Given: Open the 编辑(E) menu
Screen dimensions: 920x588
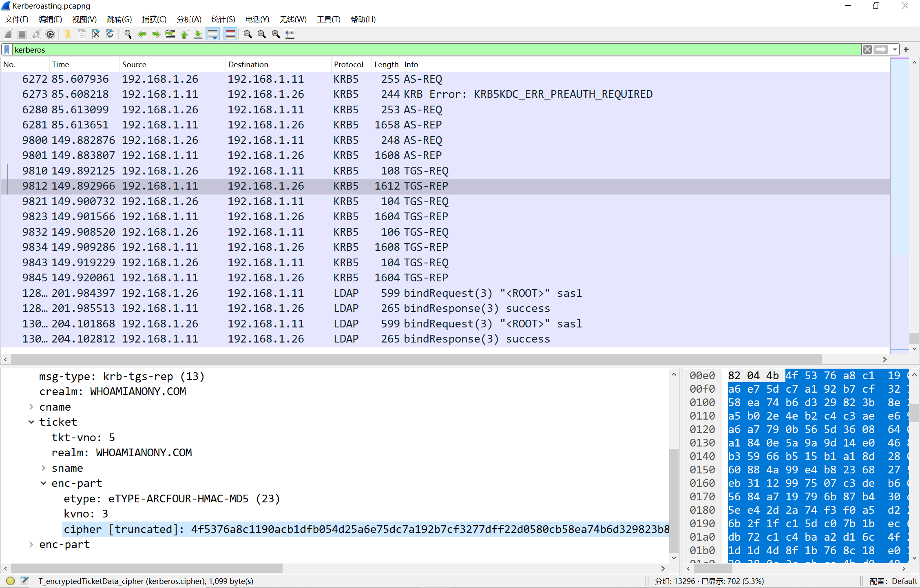Looking at the screenshot, I should [50, 20].
